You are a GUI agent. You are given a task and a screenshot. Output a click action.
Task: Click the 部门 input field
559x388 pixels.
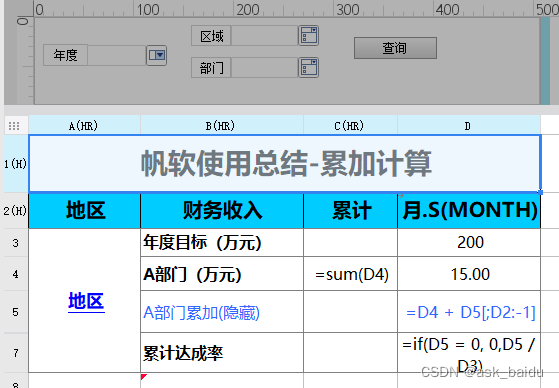coord(265,68)
